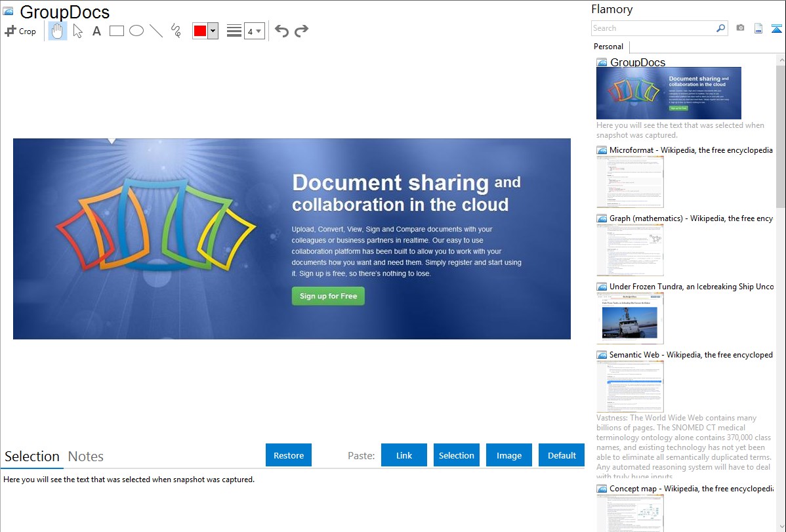Select the Under Frozen Tundra title text
Screen dimensions: 786x532
692,287
